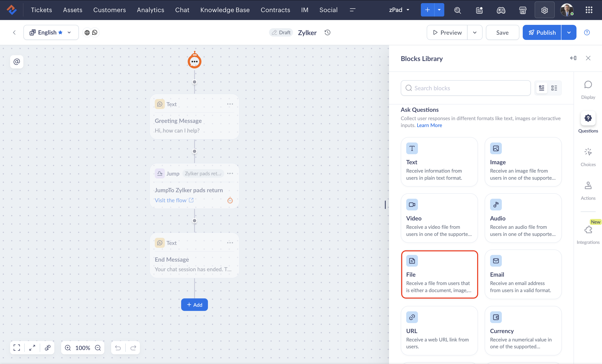Screen dimensions: 602x364
Task: Click the undo arrow icon
Action: 118,348
